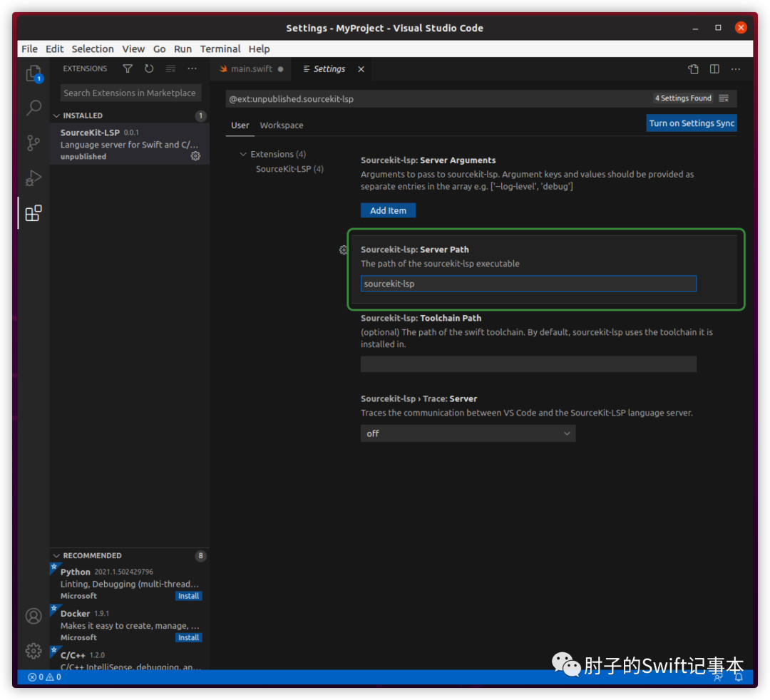Click the installed extensions count badge
Screen dimensions: 770x700
[x=200, y=116]
